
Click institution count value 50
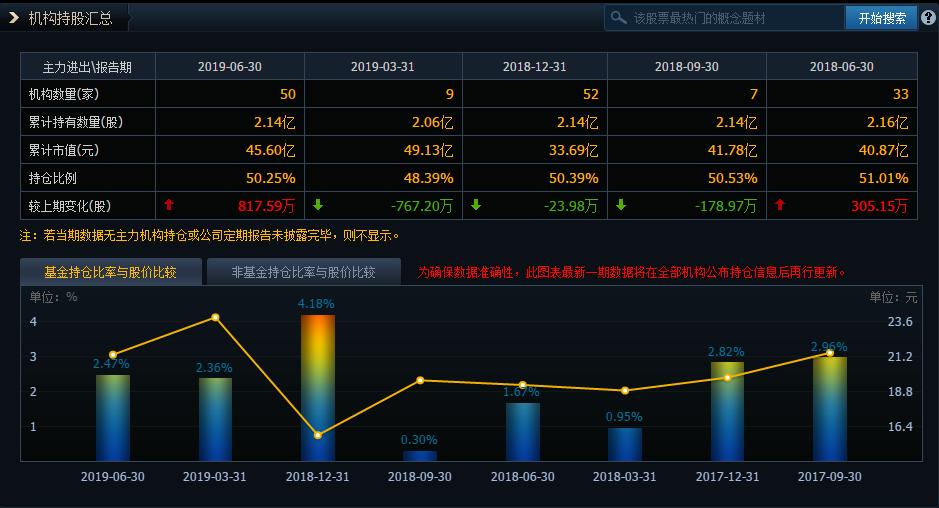[x=287, y=94]
